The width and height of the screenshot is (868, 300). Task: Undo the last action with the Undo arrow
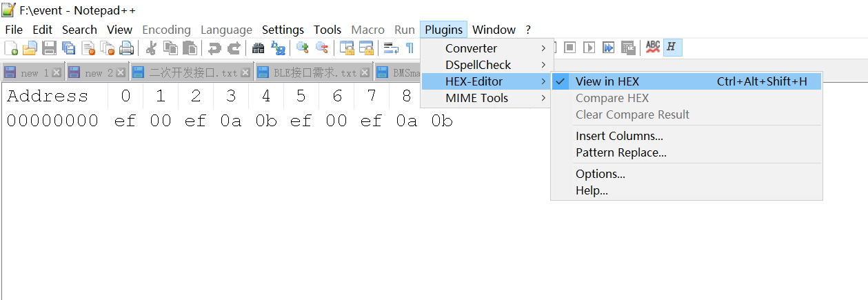click(x=214, y=48)
